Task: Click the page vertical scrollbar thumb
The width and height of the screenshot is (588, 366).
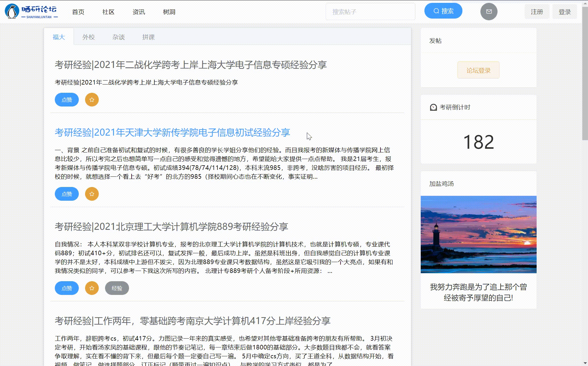Action: click(585, 74)
